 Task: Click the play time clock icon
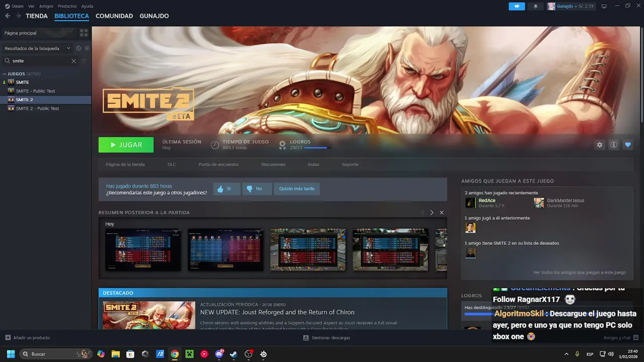(x=215, y=145)
